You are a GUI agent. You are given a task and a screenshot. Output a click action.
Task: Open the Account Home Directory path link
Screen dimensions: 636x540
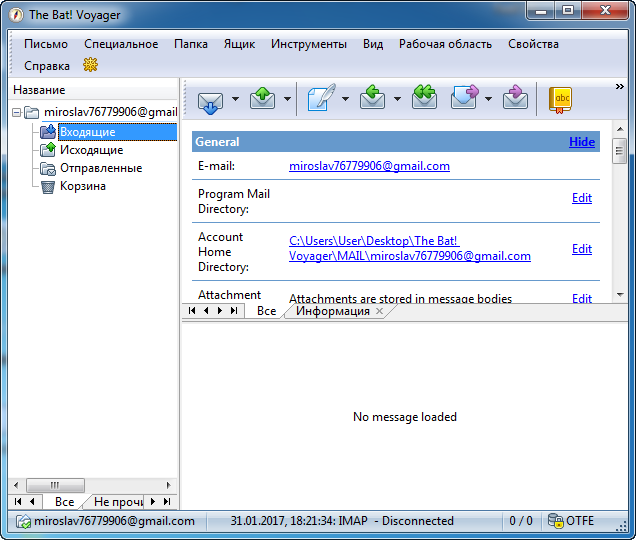[x=410, y=248]
